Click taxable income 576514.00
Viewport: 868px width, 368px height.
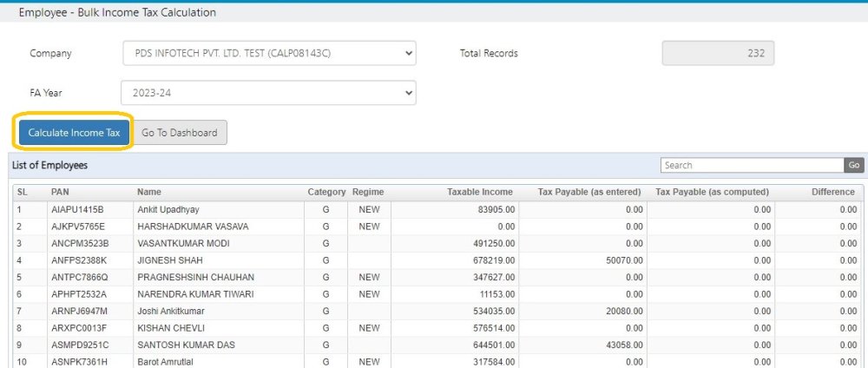494,328
